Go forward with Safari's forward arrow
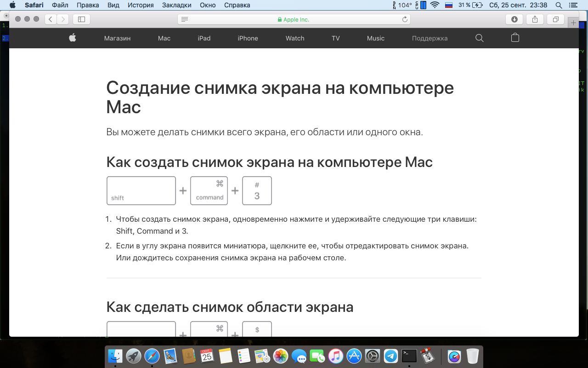 (x=63, y=19)
